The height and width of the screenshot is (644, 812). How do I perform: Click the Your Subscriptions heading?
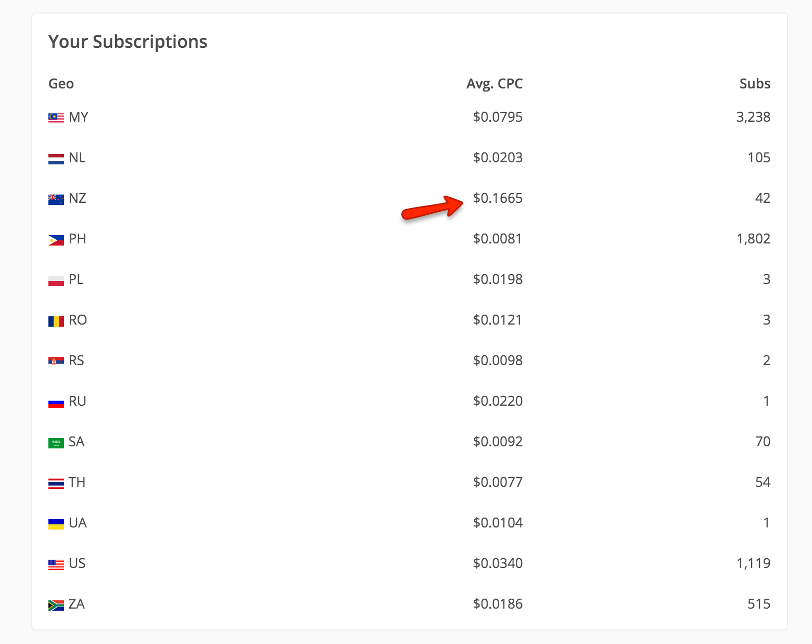pos(128,42)
